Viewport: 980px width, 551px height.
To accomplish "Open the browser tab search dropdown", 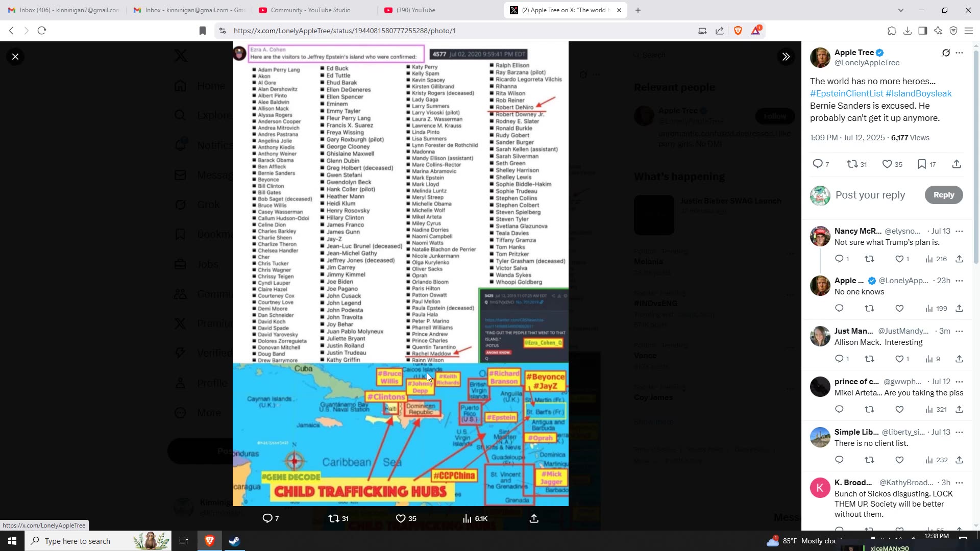I will (x=901, y=10).
